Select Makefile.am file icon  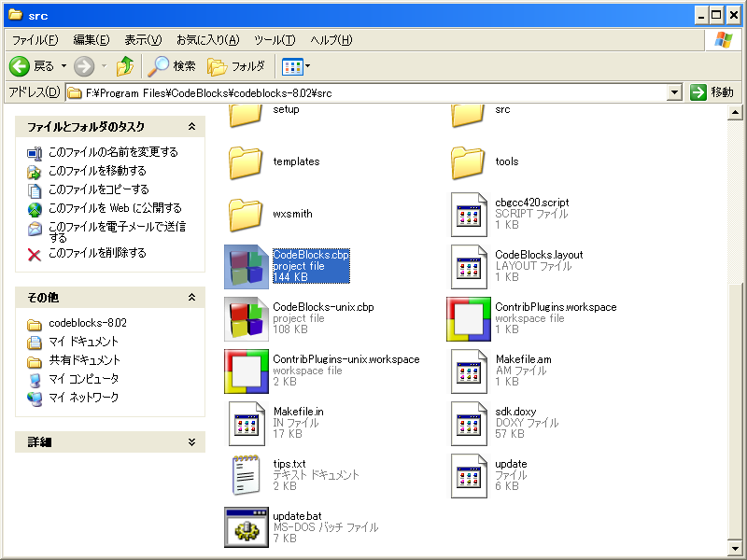pyautogui.click(x=469, y=371)
